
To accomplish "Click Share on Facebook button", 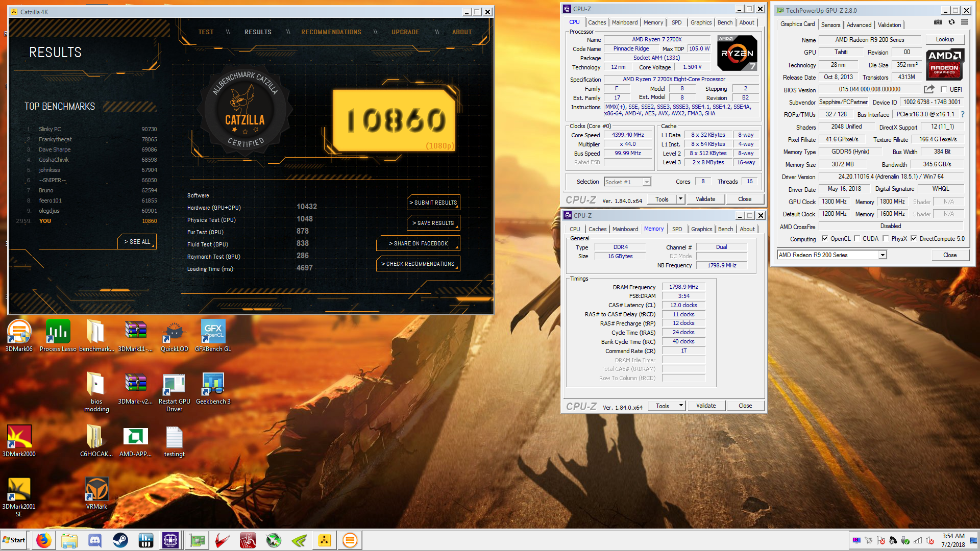I will (418, 243).
